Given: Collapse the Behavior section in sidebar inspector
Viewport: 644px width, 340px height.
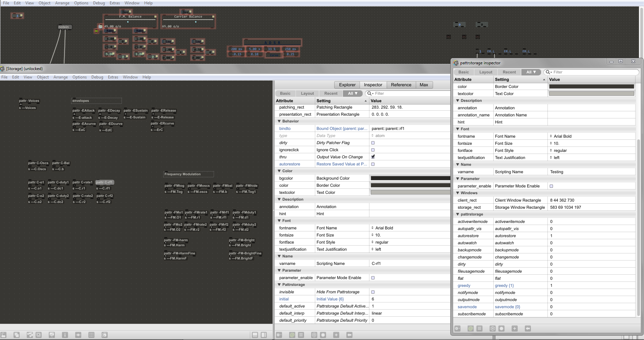Looking at the screenshot, I should [x=279, y=121].
